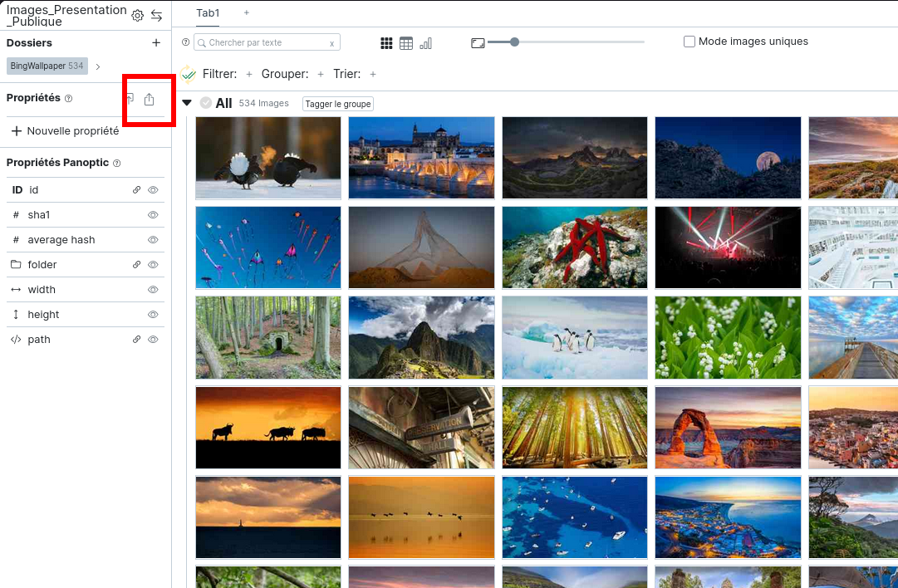The width and height of the screenshot is (898, 588).
Task: Click the "Images_Presentation_Publique" project title
Action: click(x=66, y=16)
